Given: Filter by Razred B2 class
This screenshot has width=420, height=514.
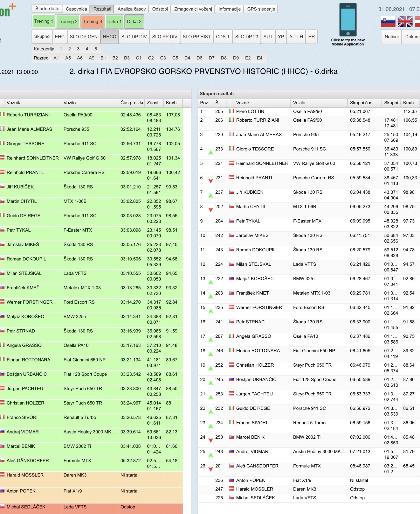Looking at the screenshot, I should click(115, 58).
